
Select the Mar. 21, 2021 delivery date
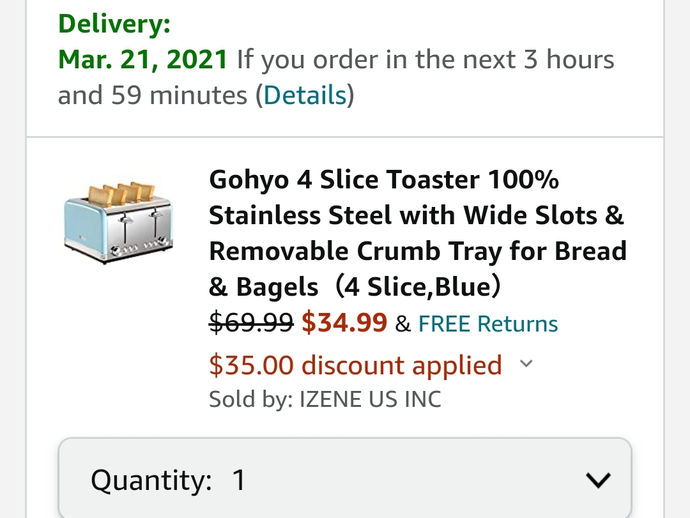coord(143,59)
